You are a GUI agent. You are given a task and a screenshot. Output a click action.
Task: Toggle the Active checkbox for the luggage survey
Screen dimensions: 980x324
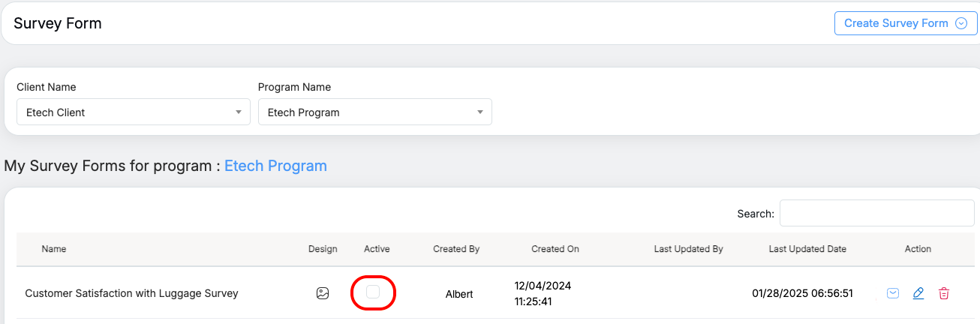[x=373, y=292]
